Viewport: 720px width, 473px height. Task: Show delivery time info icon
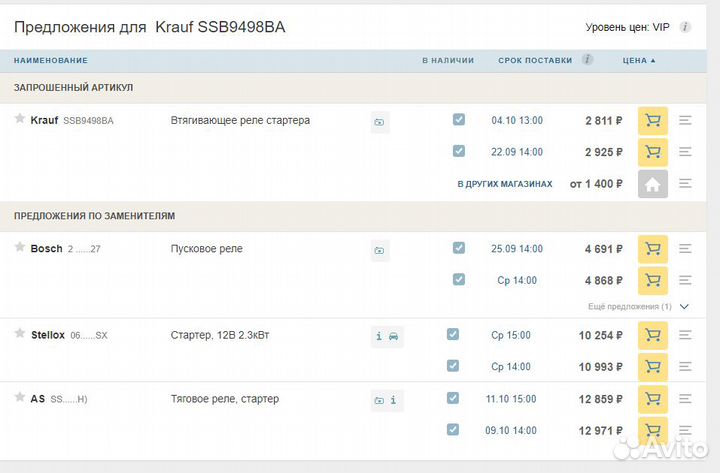(587, 59)
